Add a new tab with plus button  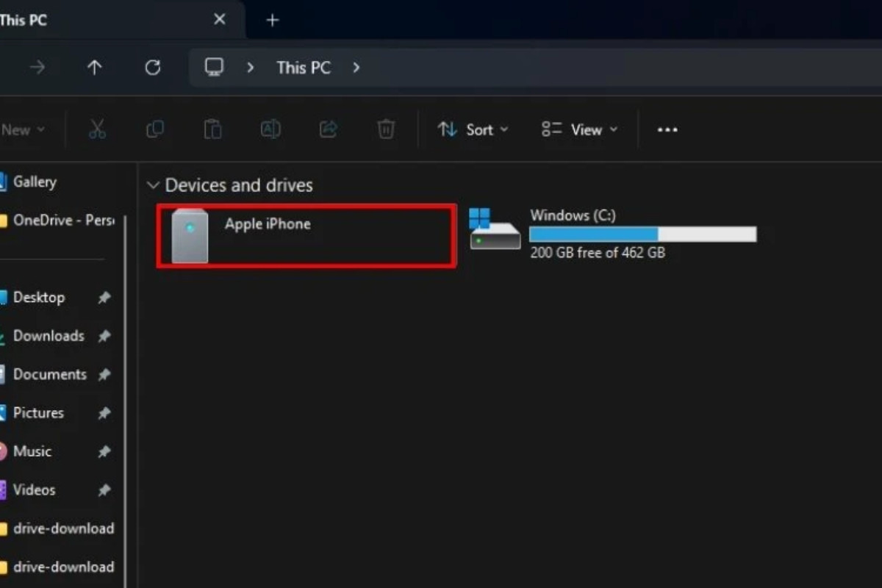(x=273, y=20)
